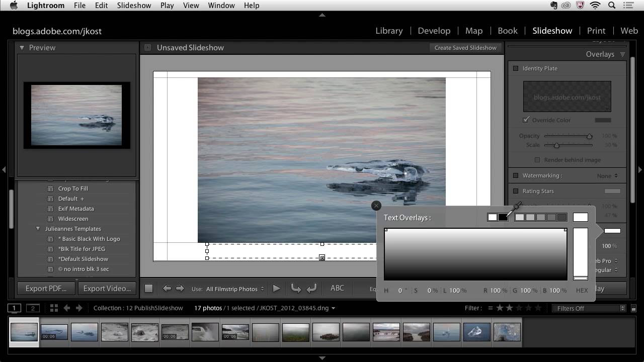Image resolution: width=644 pixels, height=362 pixels.
Task: Go back using the filmstrip arrow
Action: pyautogui.click(x=66, y=308)
